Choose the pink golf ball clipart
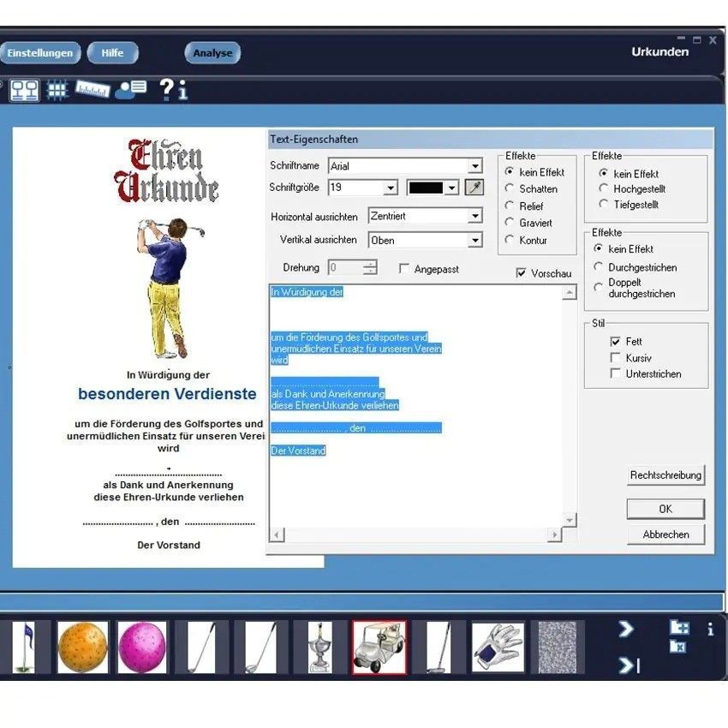Image resolution: width=728 pixels, height=728 pixels. click(142, 647)
